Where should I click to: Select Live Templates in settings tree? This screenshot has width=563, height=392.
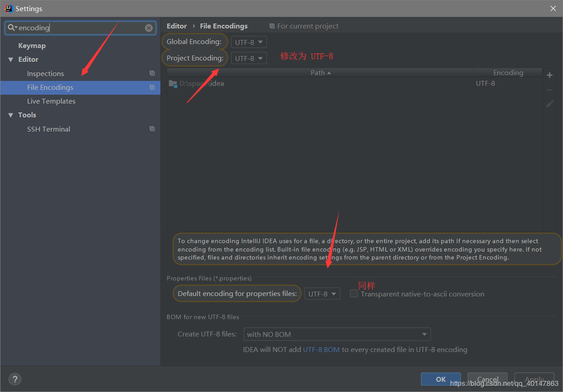coord(51,101)
